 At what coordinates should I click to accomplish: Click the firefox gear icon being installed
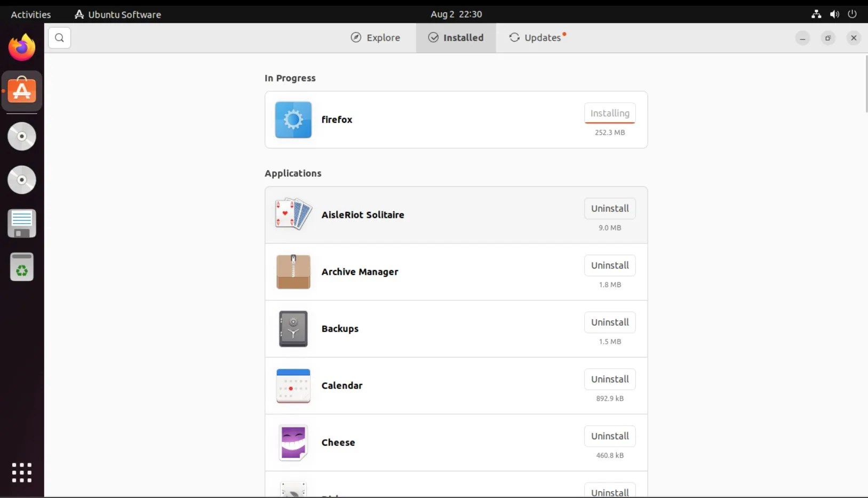pos(292,120)
